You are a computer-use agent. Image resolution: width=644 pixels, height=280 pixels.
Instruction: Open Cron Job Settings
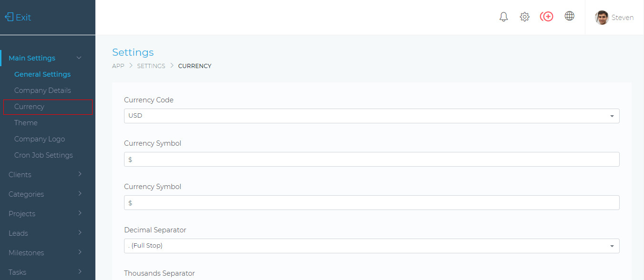[43, 155]
